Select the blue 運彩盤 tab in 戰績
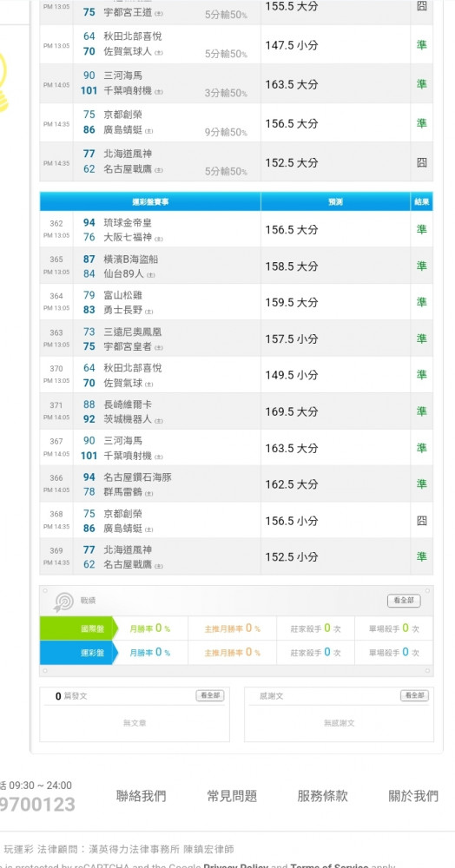Viewport: 455px width, 868px height. pyautogui.click(x=76, y=653)
